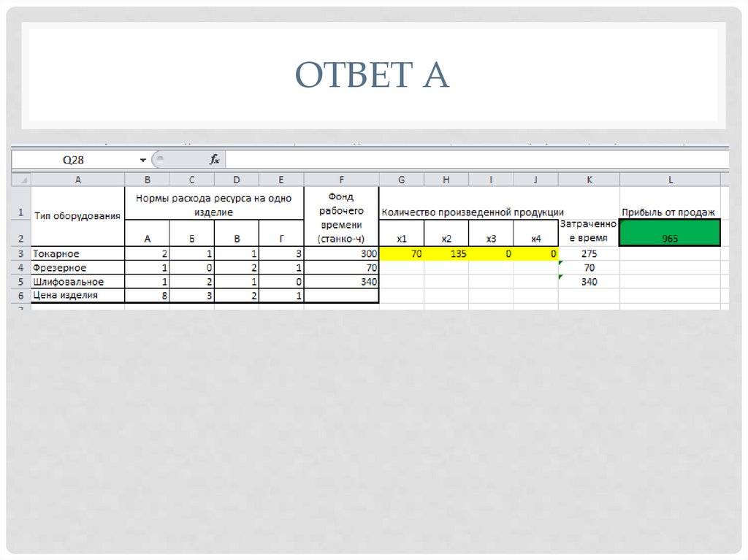
Task: Select yellow cell with value 70 under x1
Action: pos(401,254)
